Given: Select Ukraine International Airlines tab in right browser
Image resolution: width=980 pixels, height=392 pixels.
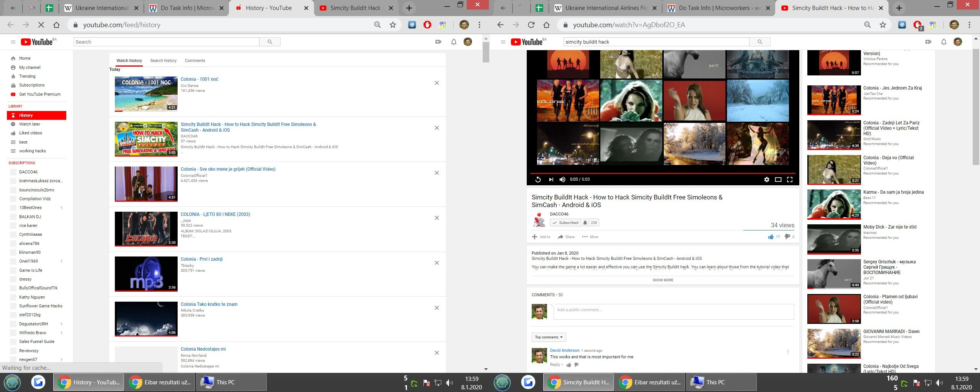Looking at the screenshot, I should 605,8.
